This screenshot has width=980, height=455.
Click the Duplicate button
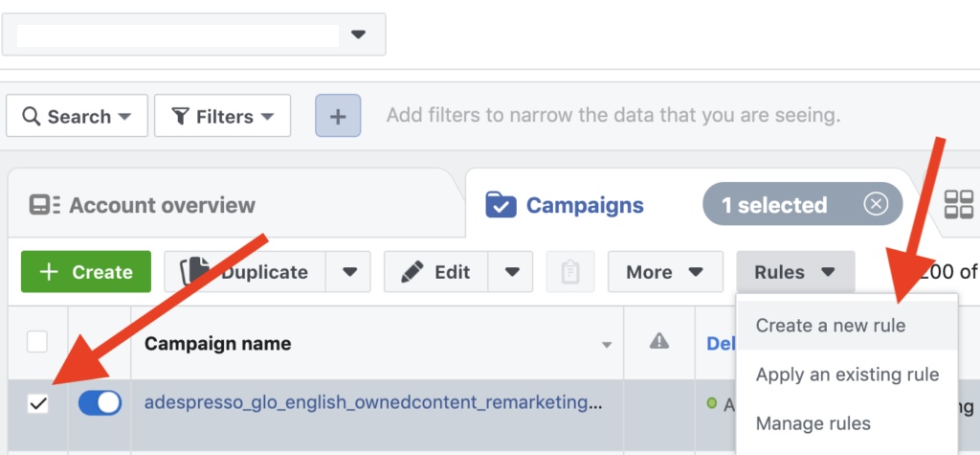tap(244, 272)
